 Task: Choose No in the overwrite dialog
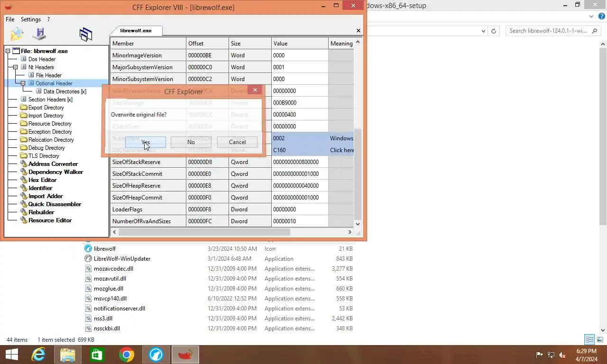[x=191, y=142]
